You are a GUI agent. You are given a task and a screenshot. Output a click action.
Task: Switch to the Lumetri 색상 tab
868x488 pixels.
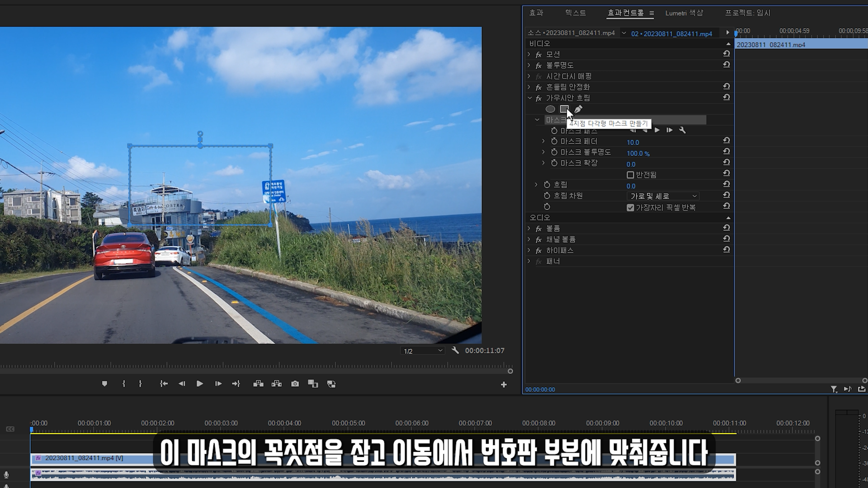click(684, 13)
